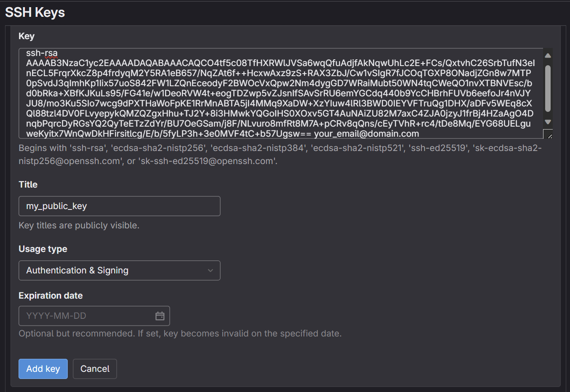Click the 'Key titles are publicly visible.' text
Screen dimensions: 570x392
[x=79, y=225]
